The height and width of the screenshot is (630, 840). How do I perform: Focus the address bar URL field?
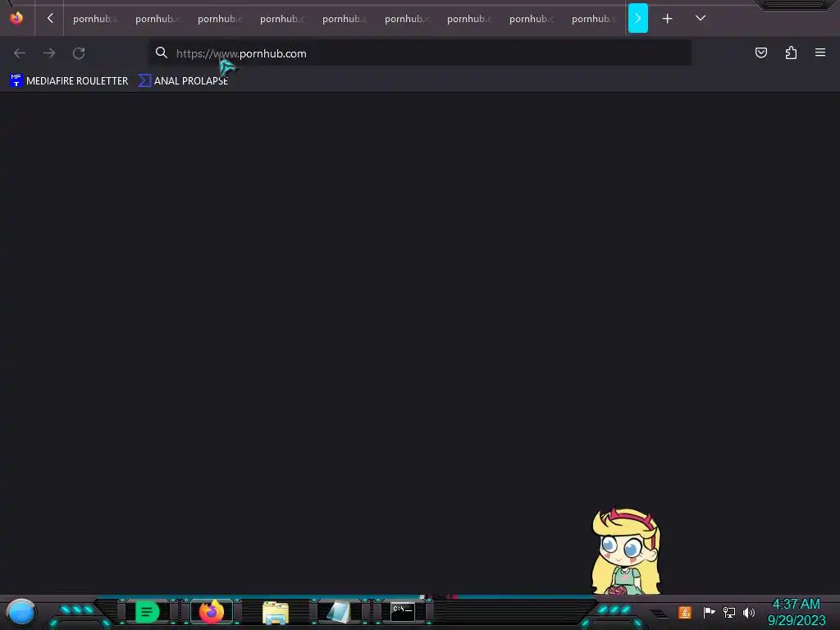click(x=419, y=53)
